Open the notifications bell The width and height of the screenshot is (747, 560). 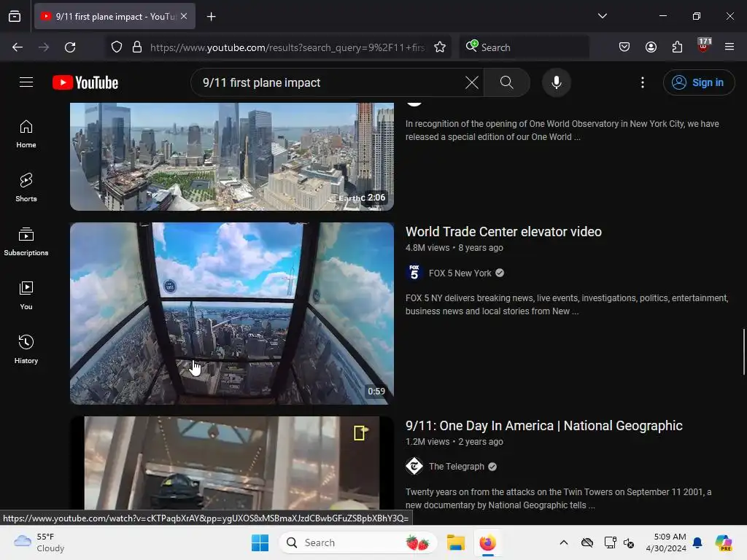click(x=697, y=542)
